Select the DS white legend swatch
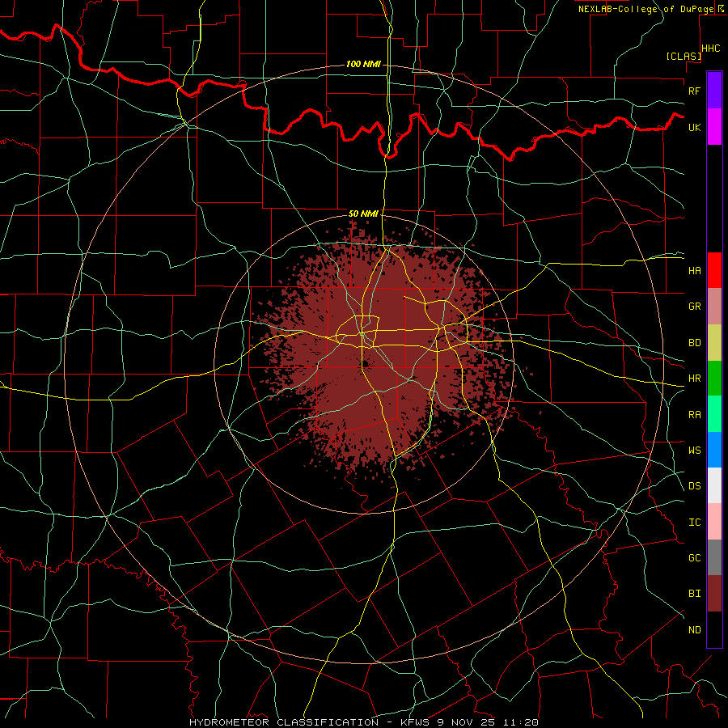This screenshot has height=728, width=728. point(714,485)
